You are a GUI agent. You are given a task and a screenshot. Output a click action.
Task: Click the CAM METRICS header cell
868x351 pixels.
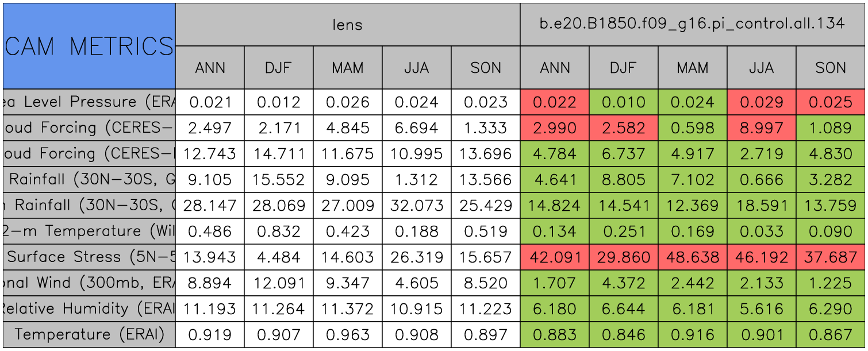[89, 46]
